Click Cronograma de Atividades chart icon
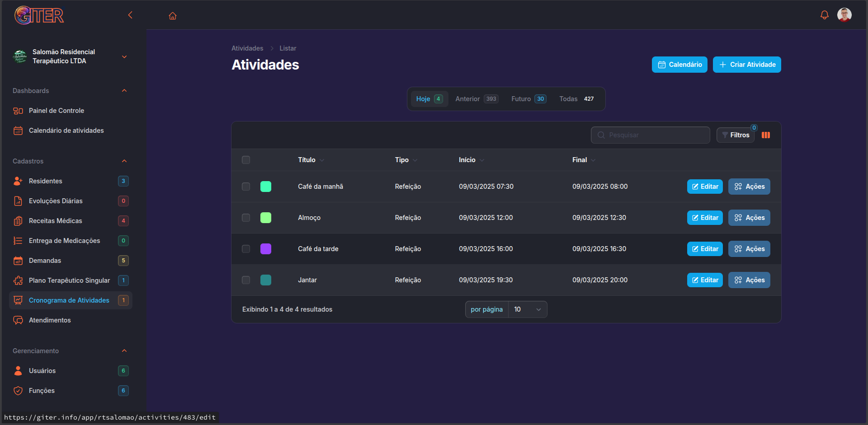This screenshot has height=425, width=868. [18, 300]
